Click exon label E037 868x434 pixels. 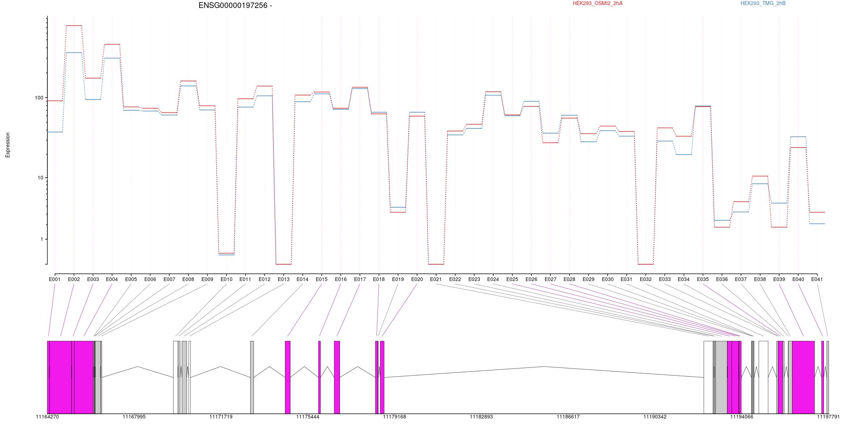tap(741, 280)
